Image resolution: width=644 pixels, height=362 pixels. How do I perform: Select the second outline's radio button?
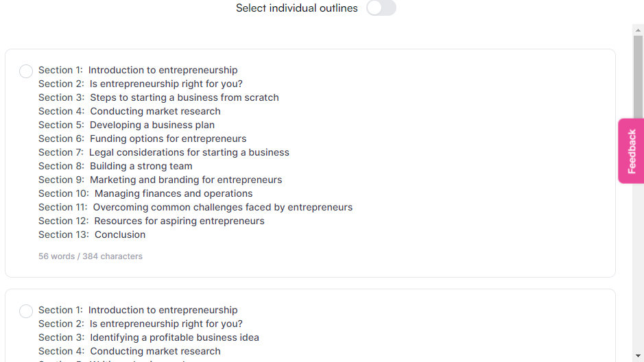pyautogui.click(x=26, y=311)
